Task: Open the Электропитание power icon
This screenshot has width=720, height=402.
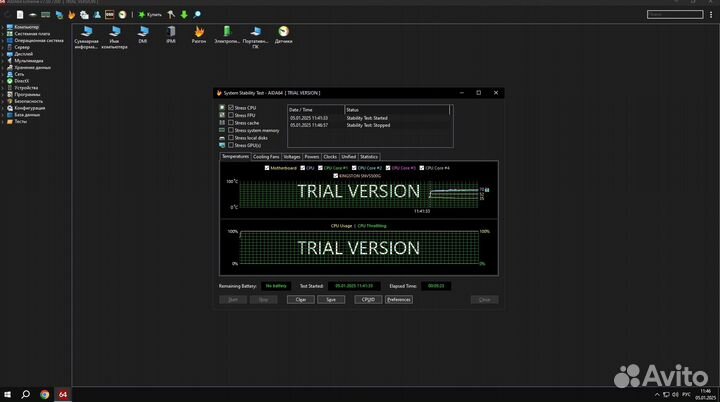Action: pos(227,33)
